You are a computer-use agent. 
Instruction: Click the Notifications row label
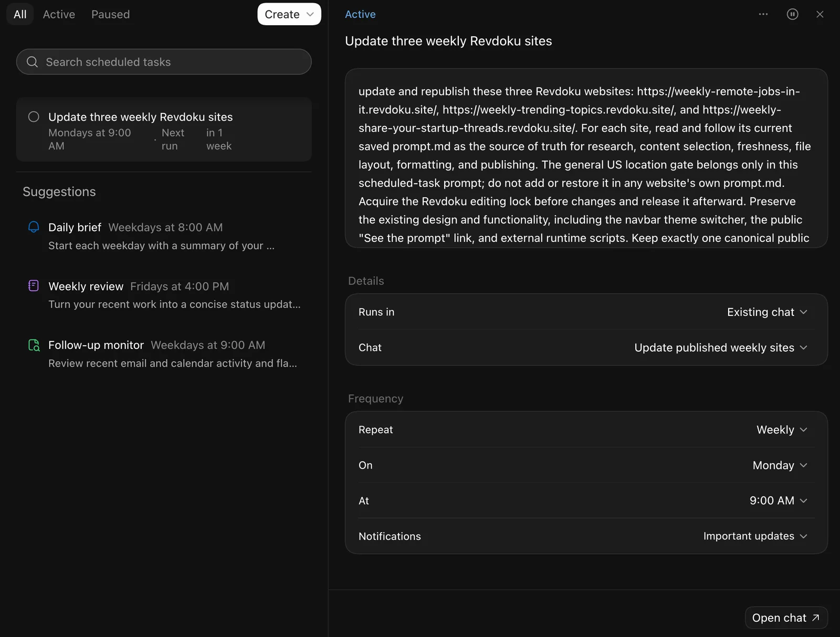(x=390, y=536)
